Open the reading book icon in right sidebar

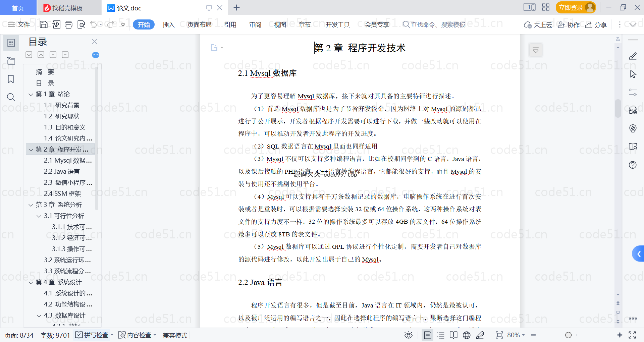(633, 147)
